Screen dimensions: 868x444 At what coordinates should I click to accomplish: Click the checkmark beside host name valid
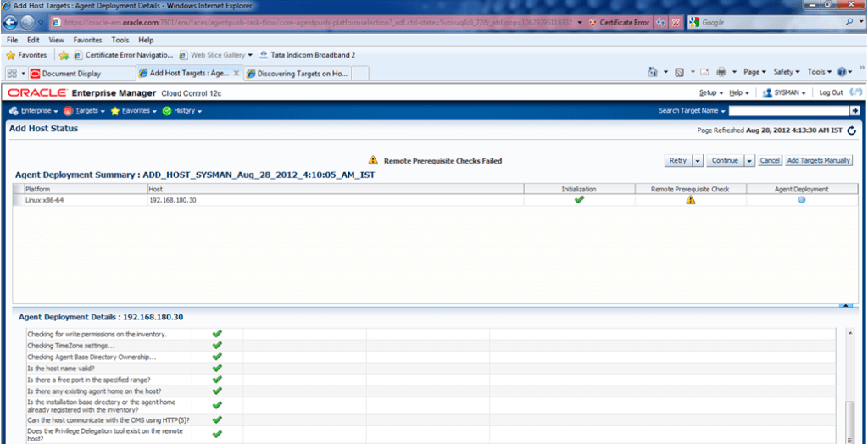pos(217,368)
